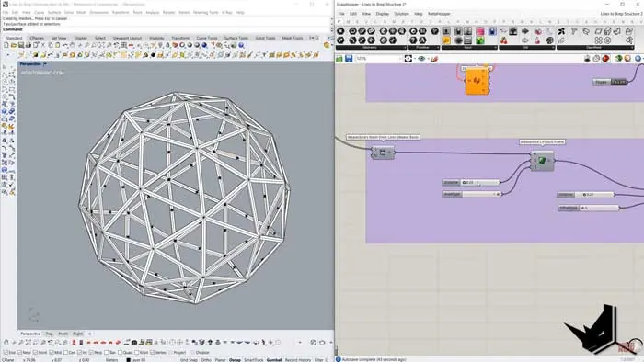
Task: Click cherry icon in Grasshopper Util group
Action: tap(503, 40)
